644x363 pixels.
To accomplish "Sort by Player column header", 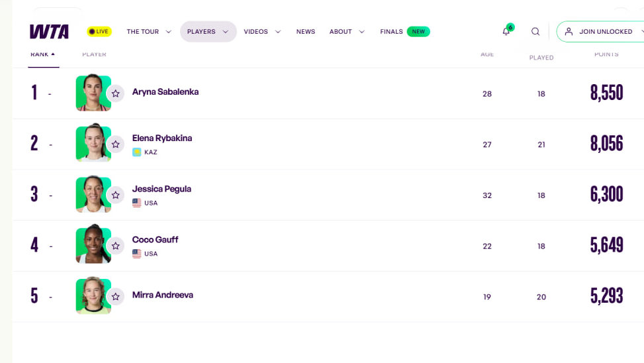I will (x=94, y=54).
